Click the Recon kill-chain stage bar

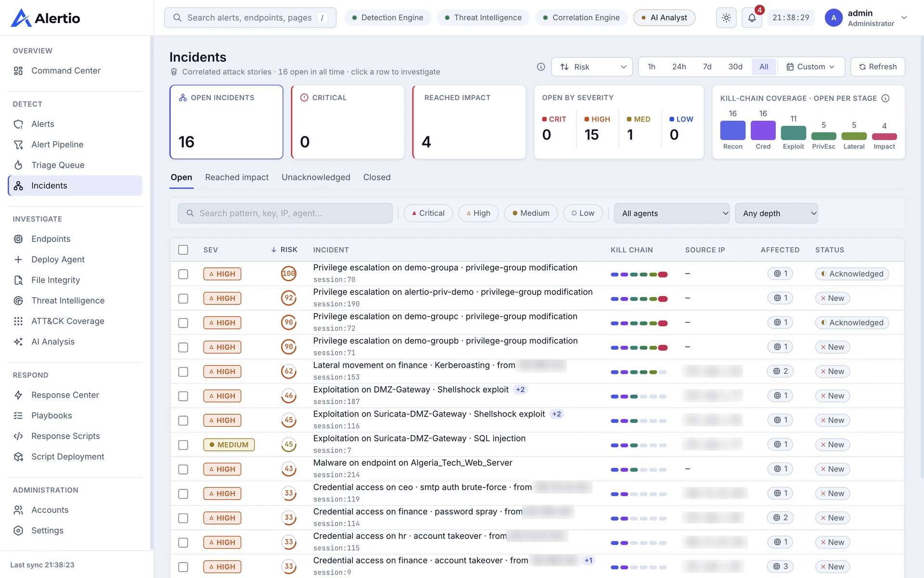(x=732, y=131)
